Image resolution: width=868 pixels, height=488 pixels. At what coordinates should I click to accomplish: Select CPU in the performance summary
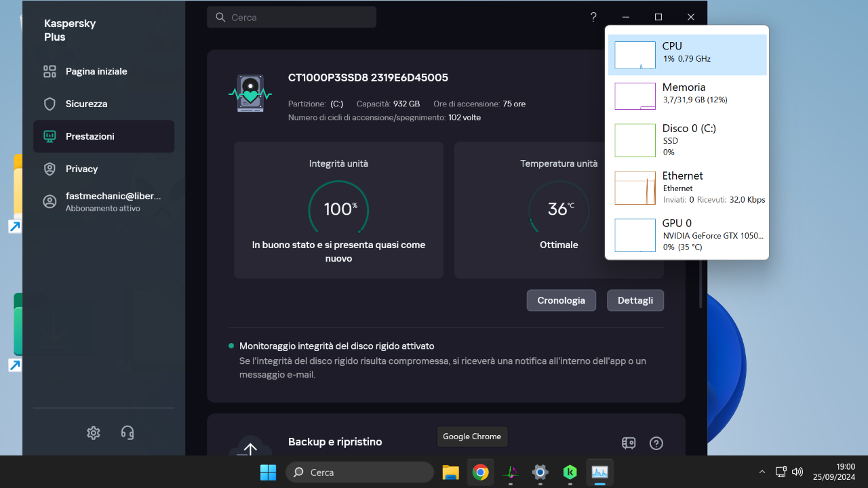pyautogui.click(x=688, y=55)
